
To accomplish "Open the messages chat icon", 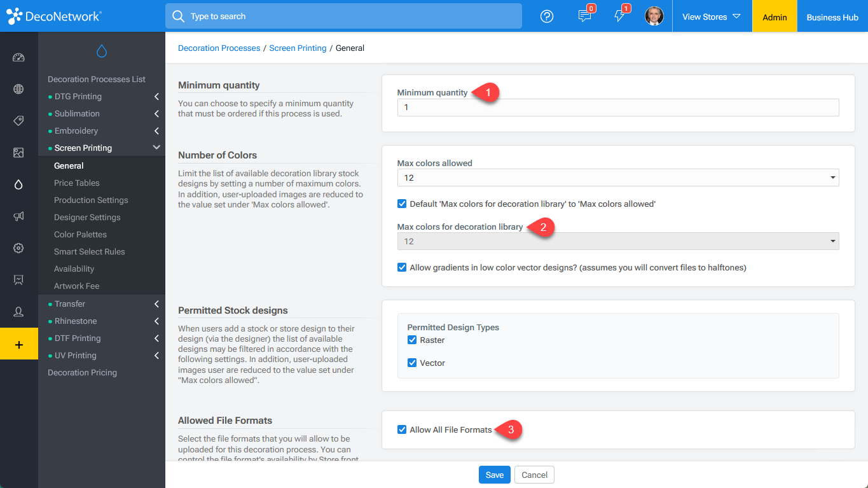I will 584,17.
